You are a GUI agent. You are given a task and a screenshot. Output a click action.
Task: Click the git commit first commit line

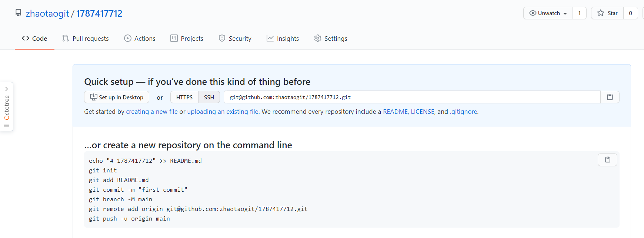(x=138, y=189)
